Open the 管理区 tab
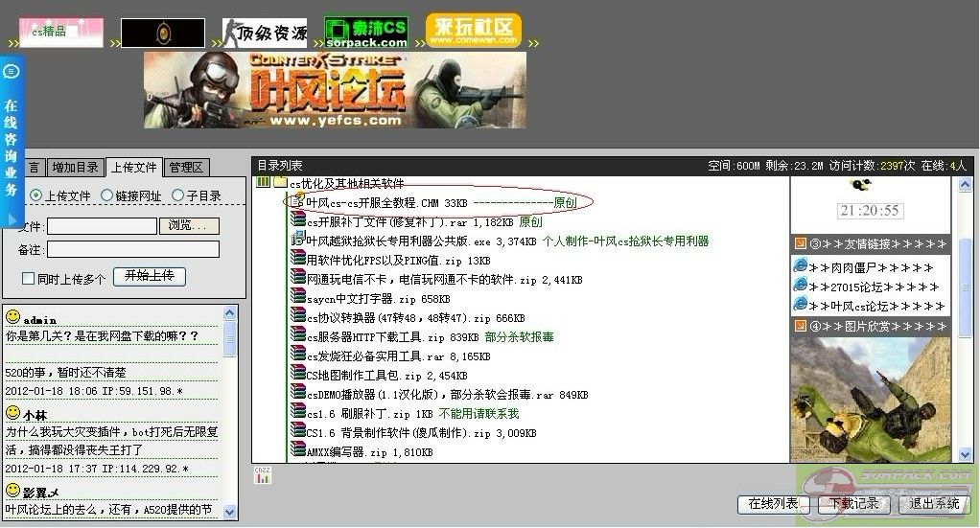 point(186,167)
